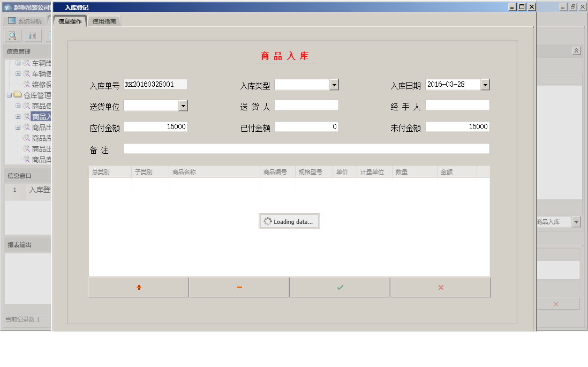The height and width of the screenshot is (367, 588).
Task: Select the 商品出库 item in the tree
Action: point(42,126)
